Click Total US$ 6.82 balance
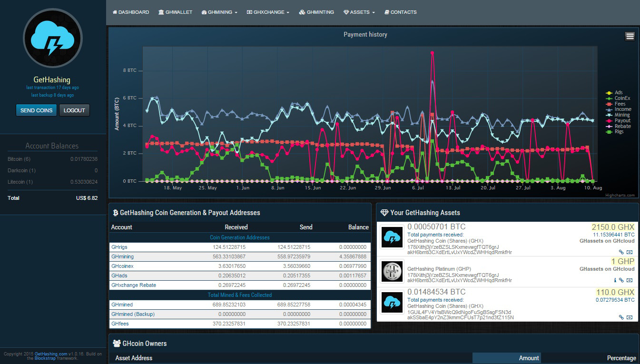This screenshot has width=640, height=364. tap(52, 198)
